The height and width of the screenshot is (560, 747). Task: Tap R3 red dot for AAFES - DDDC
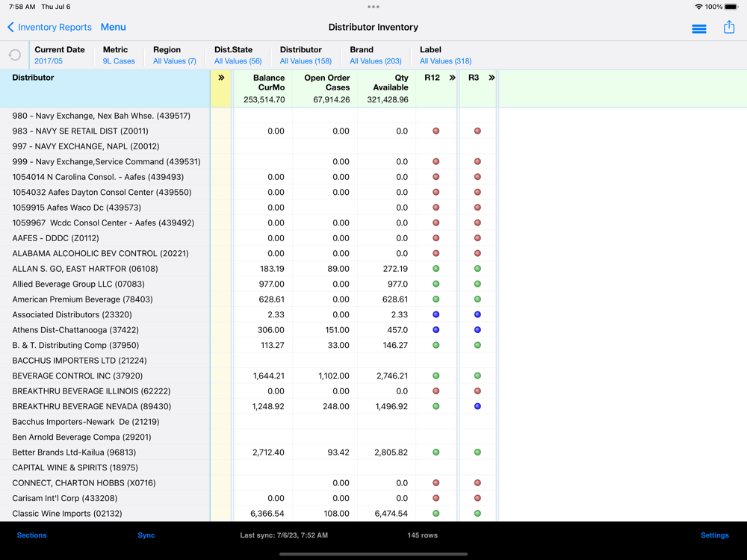(x=477, y=238)
